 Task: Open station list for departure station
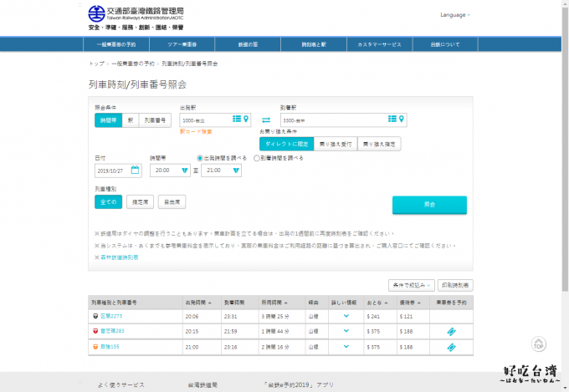point(237,120)
